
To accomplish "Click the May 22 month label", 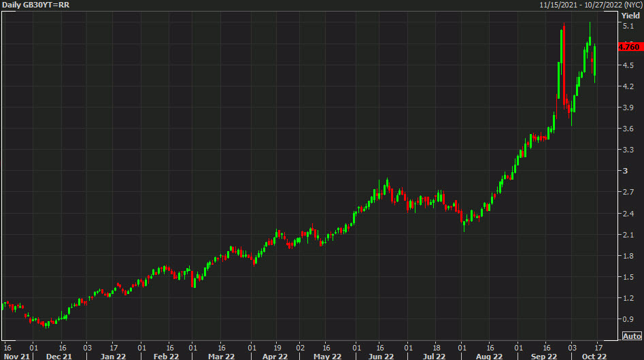I will click(x=327, y=357).
